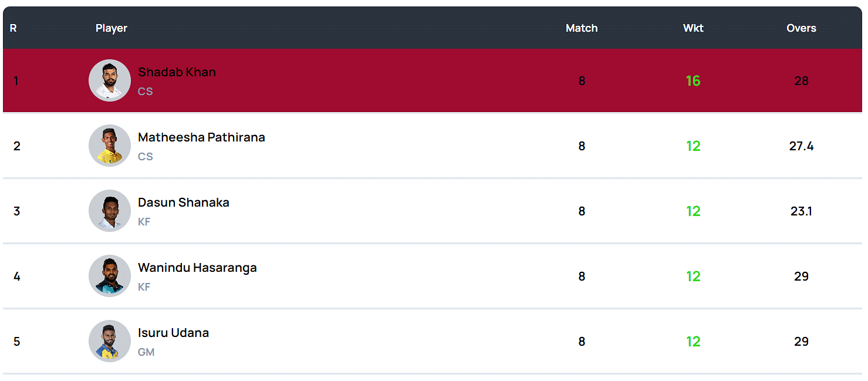Viewport: 868px width, 381px height.
Task: Open Matheesha Pathirana's avatar picture
Action: 110,146
